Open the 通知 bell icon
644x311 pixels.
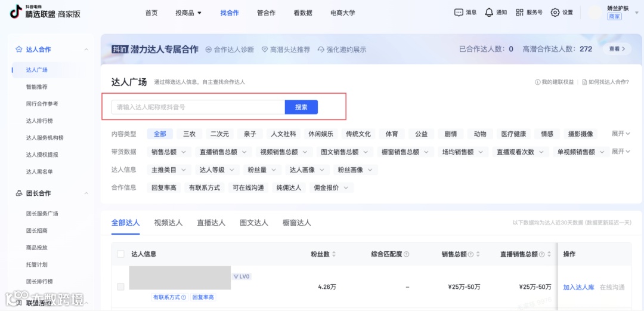pyautogui.click(x=489, y=13)
